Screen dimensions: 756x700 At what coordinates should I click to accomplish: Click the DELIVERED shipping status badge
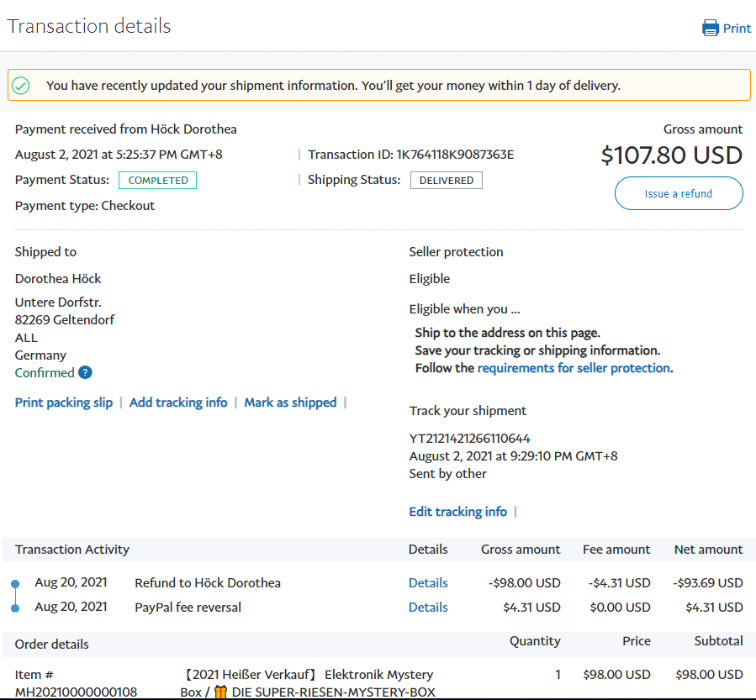(446, 180)
